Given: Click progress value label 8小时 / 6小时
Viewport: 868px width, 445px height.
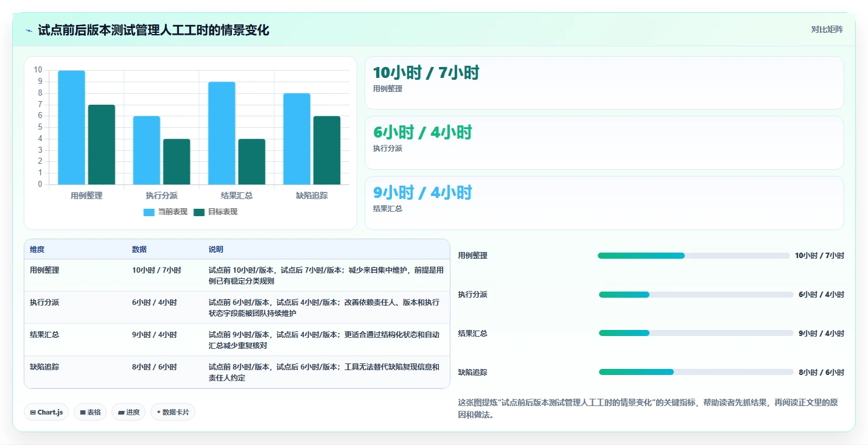Looking at the screenshot, I should coord(821,372).
